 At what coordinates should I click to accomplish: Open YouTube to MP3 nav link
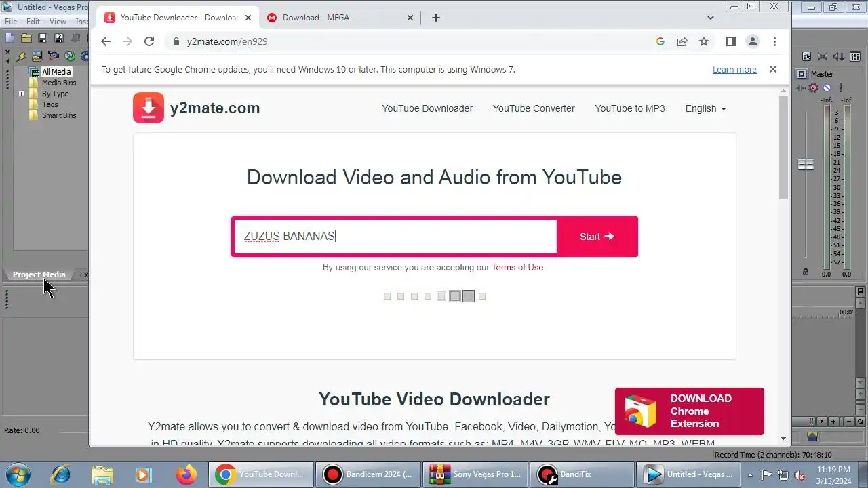pyautogui.click(x=630, y=108)
